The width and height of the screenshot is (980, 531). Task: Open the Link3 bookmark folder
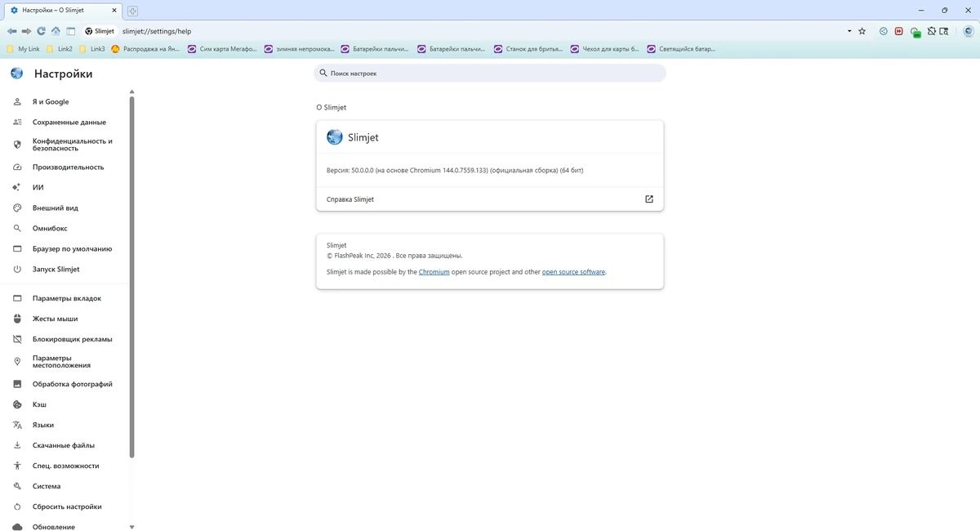pyautogui.click(x=91, y=49)
